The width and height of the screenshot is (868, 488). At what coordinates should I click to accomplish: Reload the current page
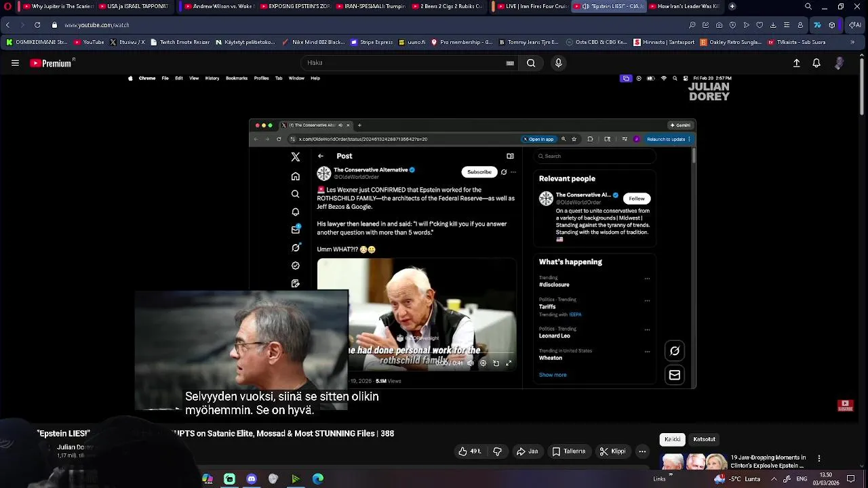pos(37,25)
